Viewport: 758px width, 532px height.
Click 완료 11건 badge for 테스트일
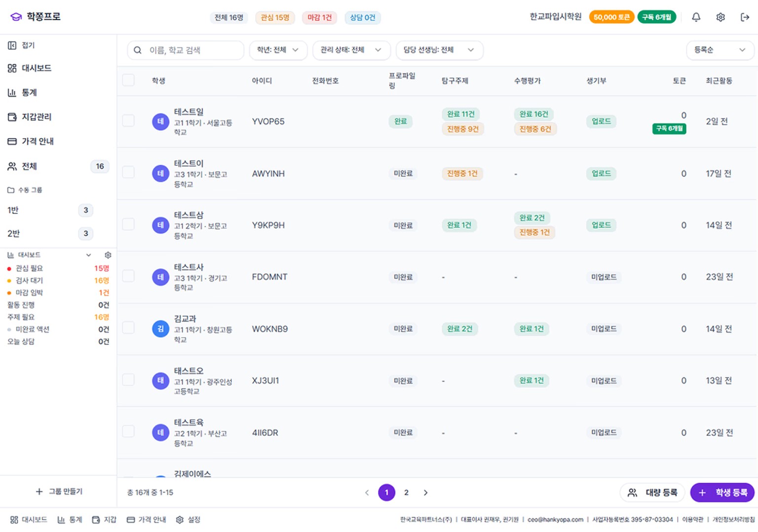pos(461,114)
